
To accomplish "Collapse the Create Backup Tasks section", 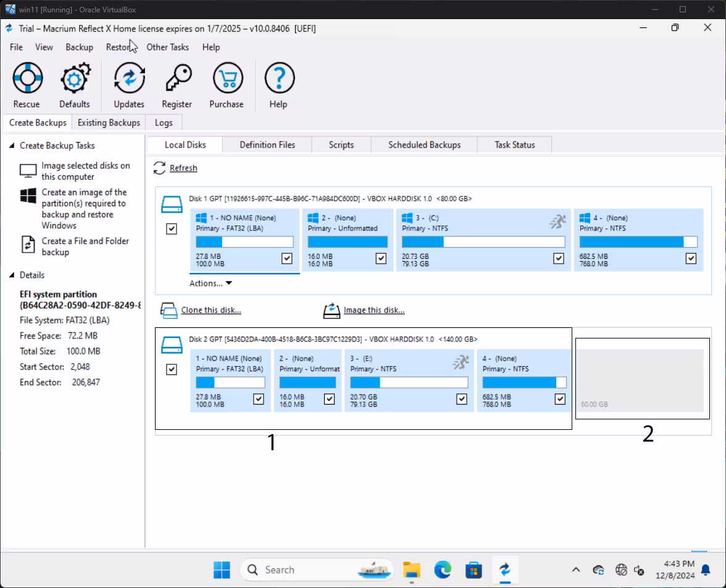I will click(12, 146).
